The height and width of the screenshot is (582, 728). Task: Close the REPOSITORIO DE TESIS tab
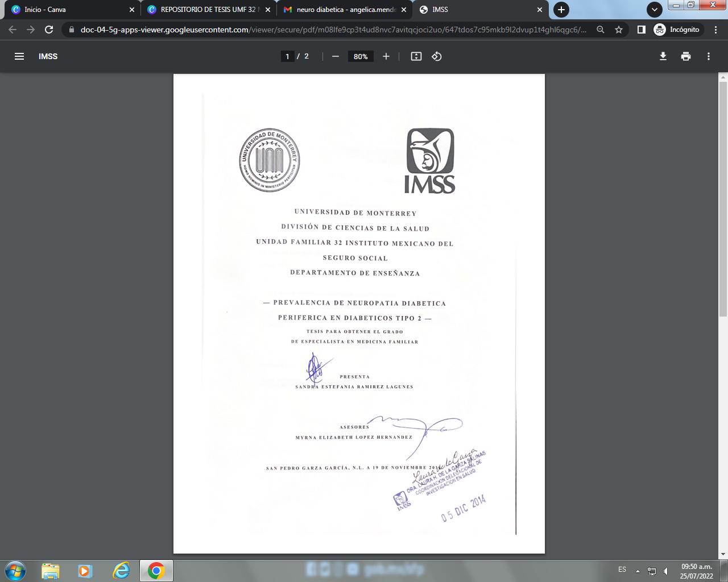tap(268, 10)
